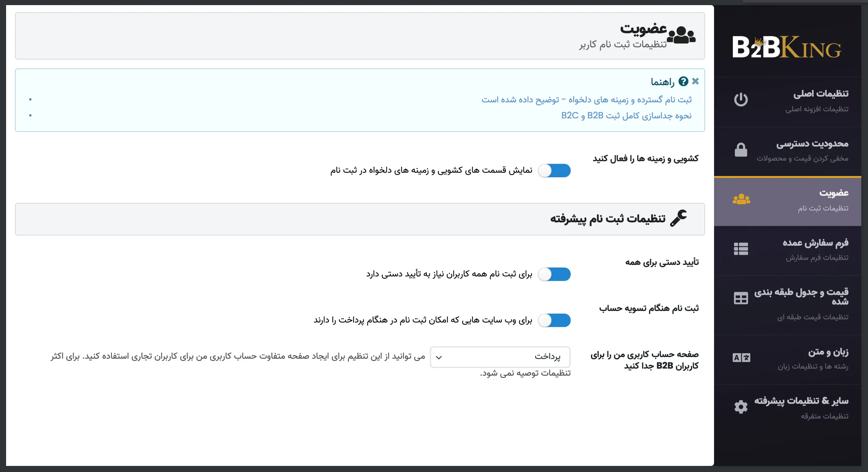Image resolution: width=868 pixels, height=472 pixels.
Task: Click the subtitle تنظیمات ثبت نام کاربر
Action: 623,44
